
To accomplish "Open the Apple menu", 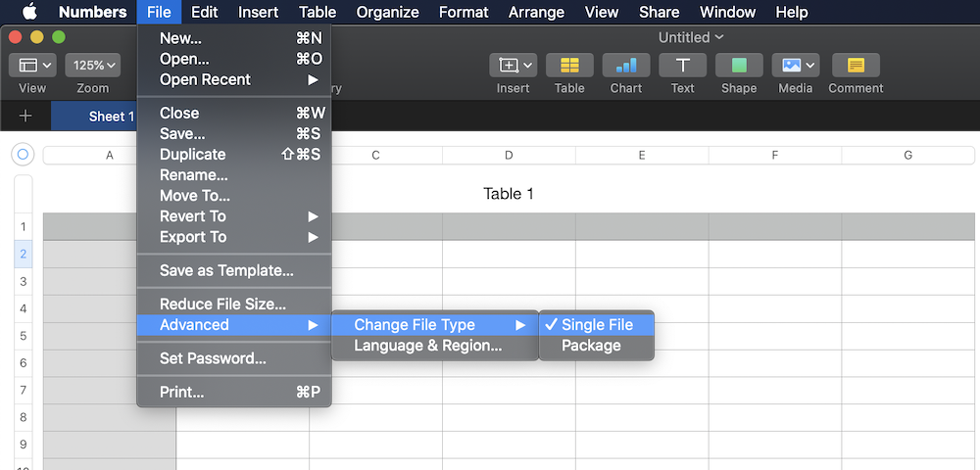I will tap(29, 12).
